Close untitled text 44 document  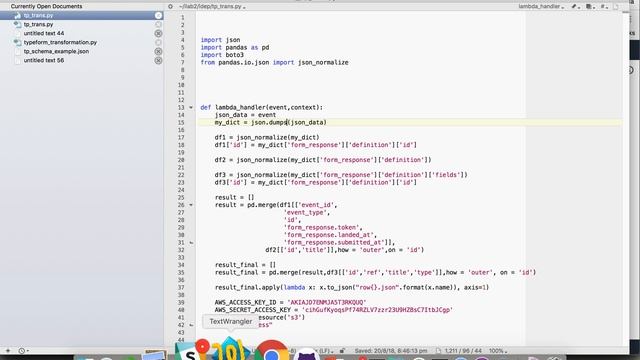point(158,33)
